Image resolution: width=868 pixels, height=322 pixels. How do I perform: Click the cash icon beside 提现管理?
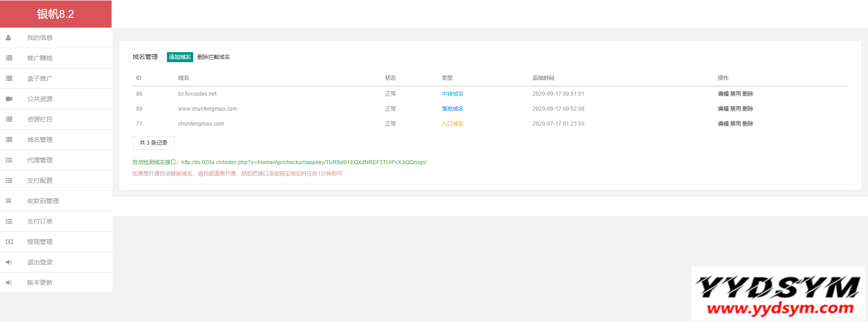point(9,242)
